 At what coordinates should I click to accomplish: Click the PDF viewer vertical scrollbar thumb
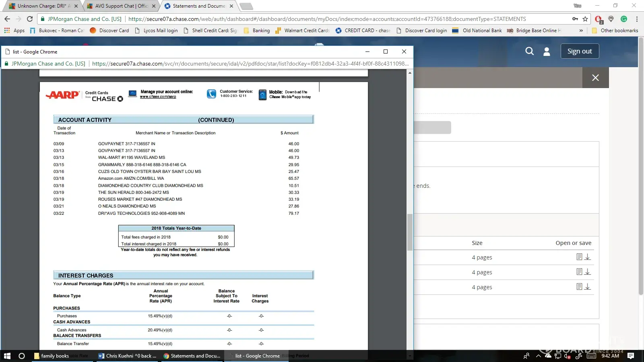tap(410, 232)
